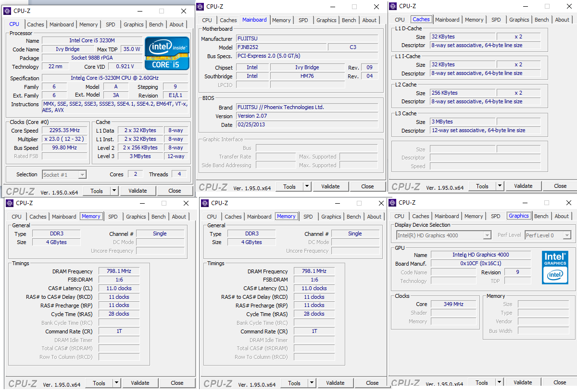
Task: Open the Tools dropdown arrow in the Mainboard window
Action: [x=307, y=186]
